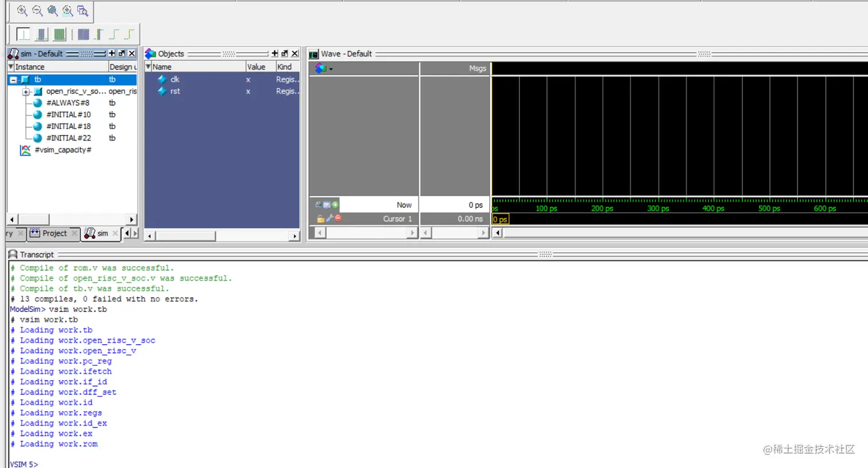The image size is (868, 468).
Task: Click the Transcript panel title icon
Action: pos(13,254)
